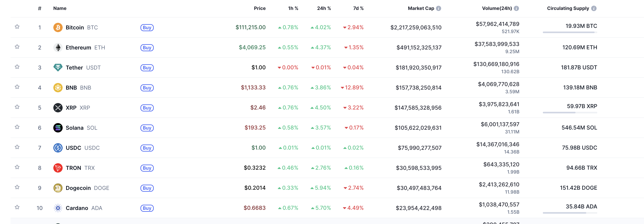Sort by 24h % column header

[324, 8]
